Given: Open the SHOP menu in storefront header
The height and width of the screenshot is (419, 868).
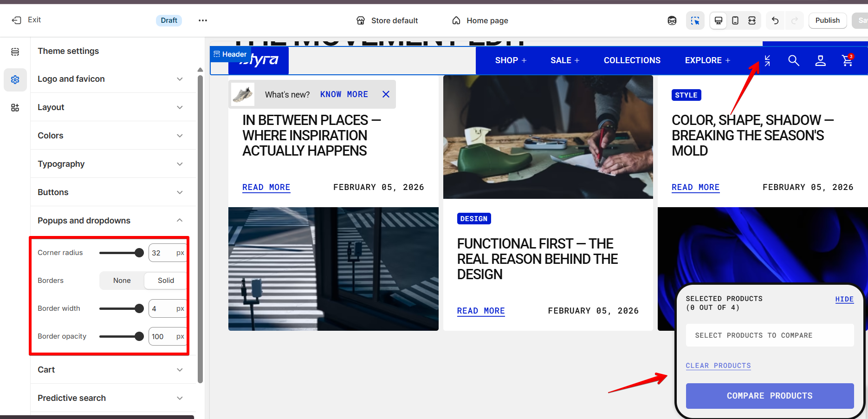Looking at the screenshot, I should tap(511, 60).
